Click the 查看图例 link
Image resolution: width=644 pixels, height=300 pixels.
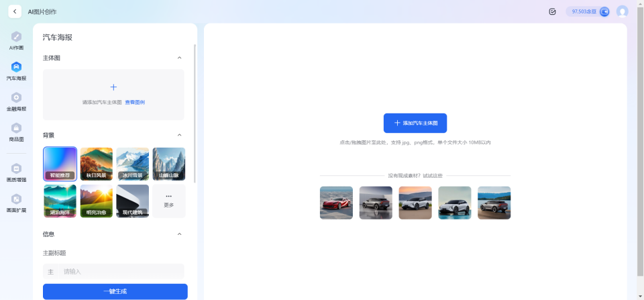[x=135, y=103]
